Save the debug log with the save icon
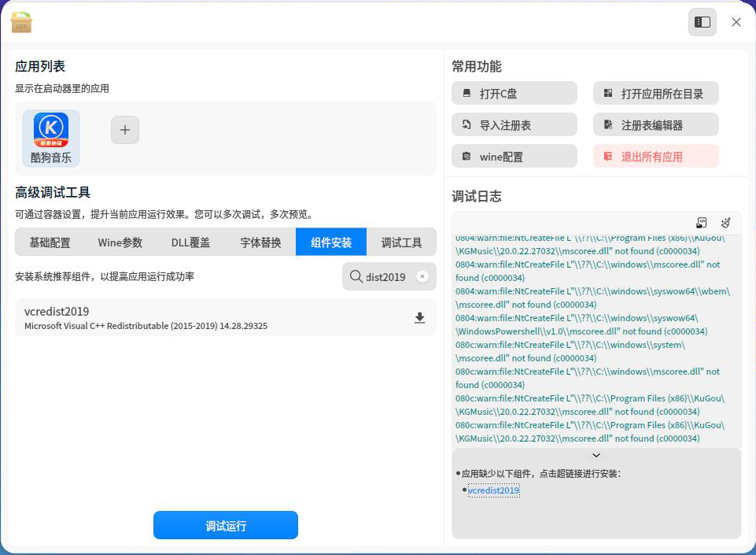756x555 pixels. [702, 223]
